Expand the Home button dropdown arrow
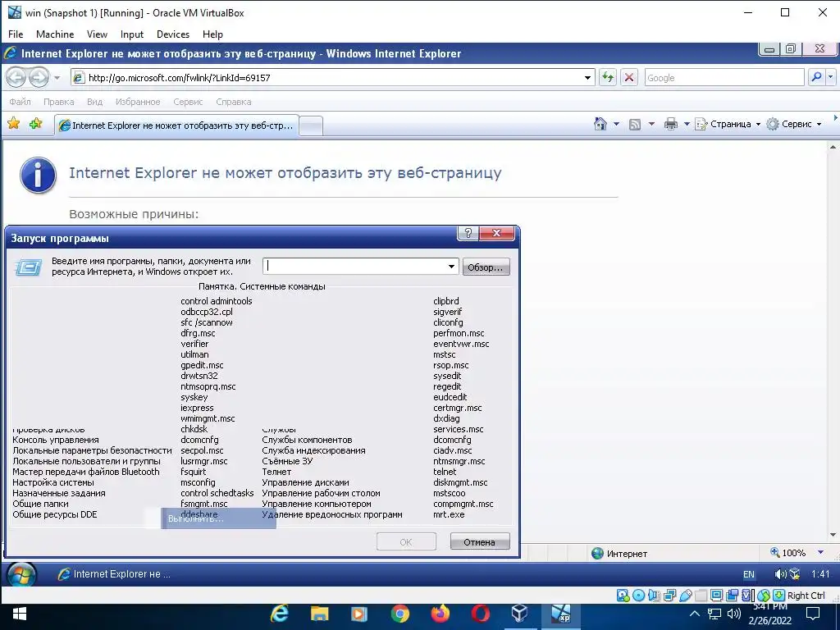 (616, 125)
